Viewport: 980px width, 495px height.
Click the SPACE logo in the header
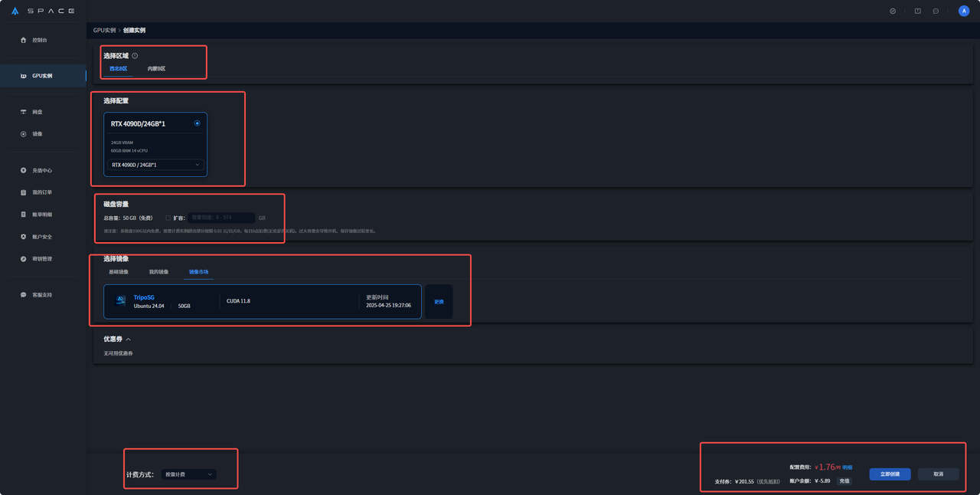[x=43, y=11]
